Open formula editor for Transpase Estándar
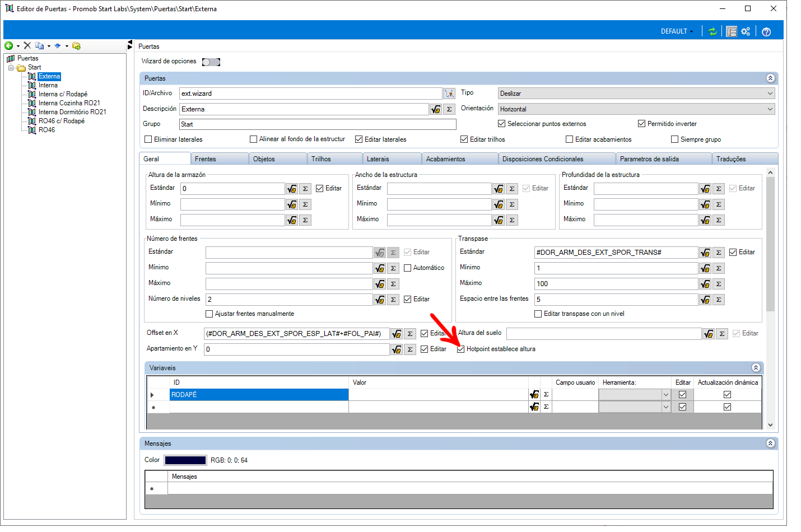This screenshot has width=801, height=532. pos(705,253)
